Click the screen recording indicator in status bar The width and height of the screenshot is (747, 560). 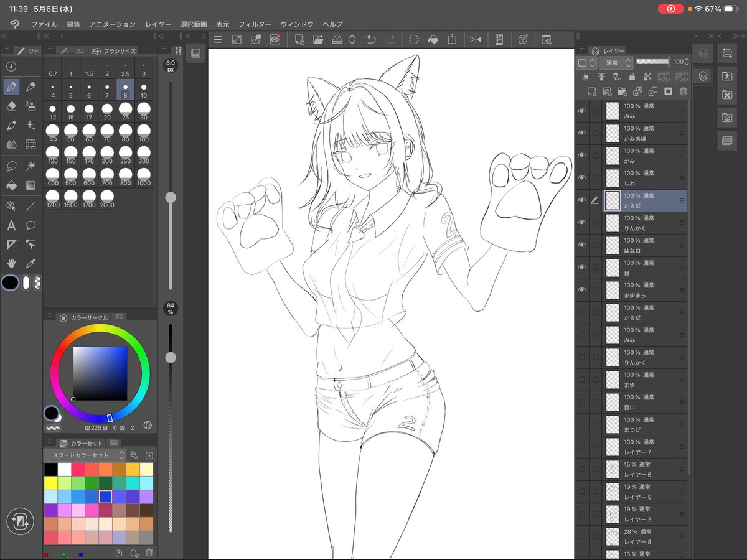(x=670, y=9)
